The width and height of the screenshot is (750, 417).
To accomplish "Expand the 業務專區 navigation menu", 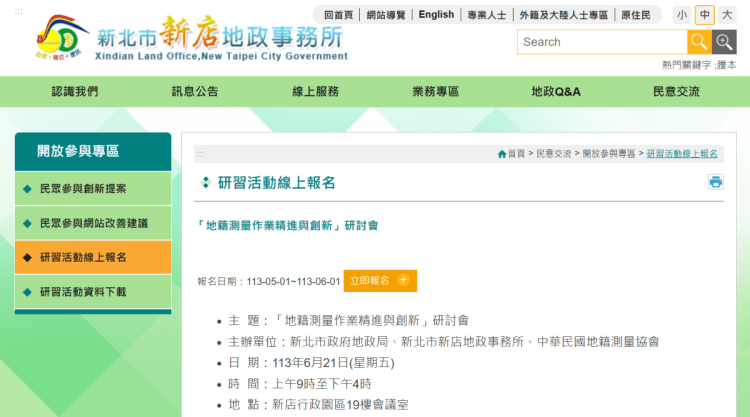I will [435, 92].
